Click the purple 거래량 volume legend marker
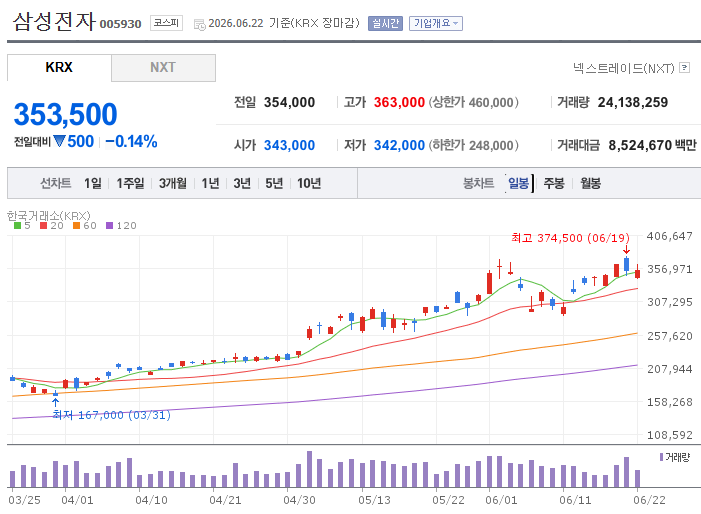This screenshot has width=701, height=514. click(x=661, y=457)
